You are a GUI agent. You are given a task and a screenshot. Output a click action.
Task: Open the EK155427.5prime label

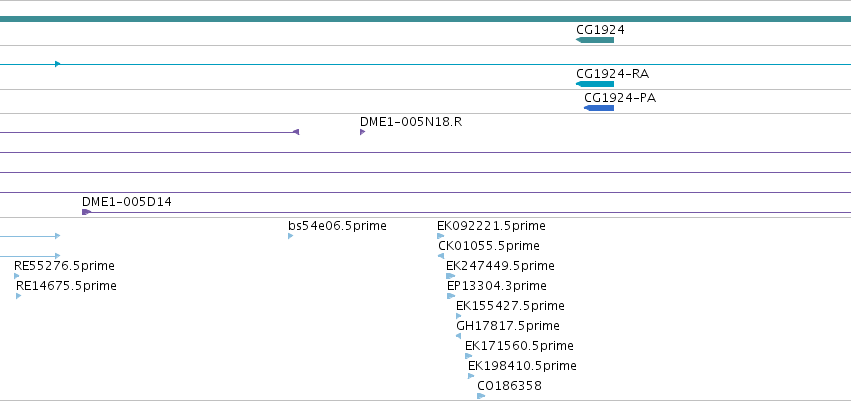(510, 306)
